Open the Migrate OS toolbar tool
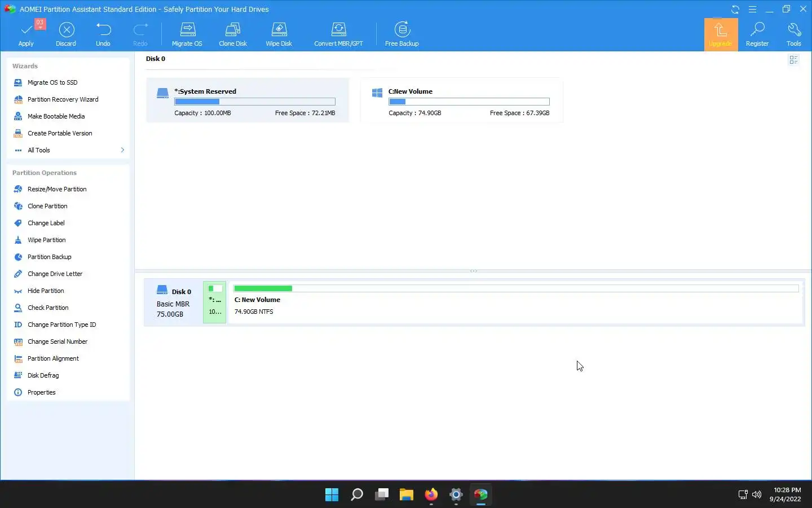This screenshot has width=812, height=508. pyautogui.click(x=187, y=34)
